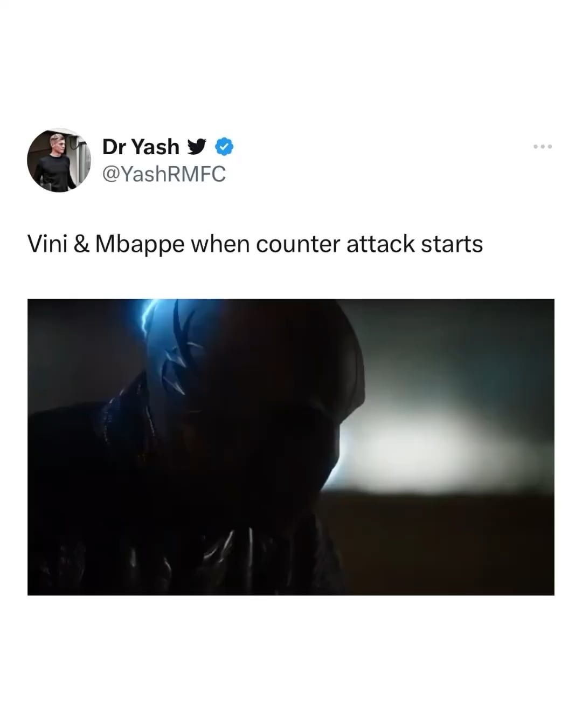Screen dimensions: 582x728
Task: Click the blue verified checkmark badge
Action: coord(224,147)
